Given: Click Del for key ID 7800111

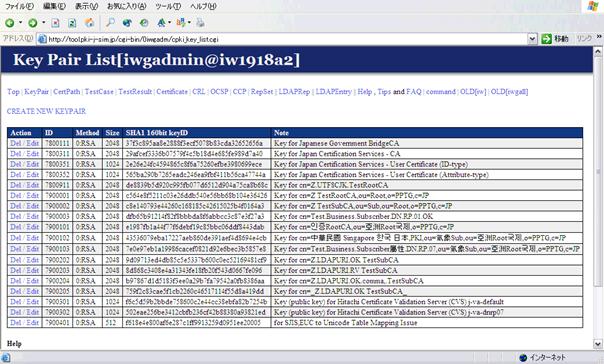Looking at the screenshot, I should (x=15, y=143).
